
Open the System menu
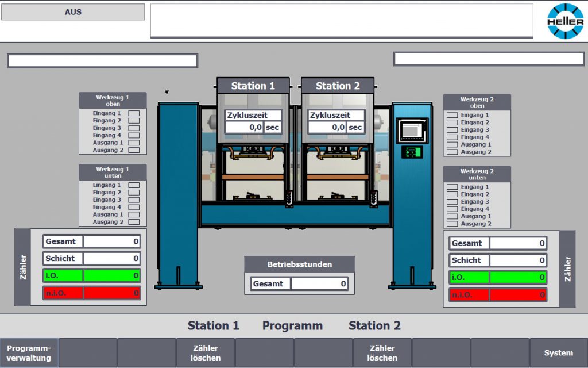(558, 353)
